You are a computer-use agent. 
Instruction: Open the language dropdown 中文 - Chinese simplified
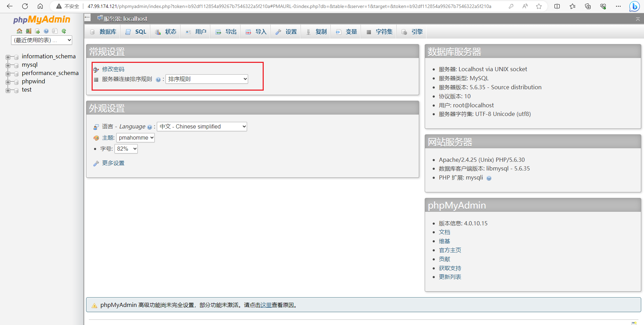[x=202, y=127]
